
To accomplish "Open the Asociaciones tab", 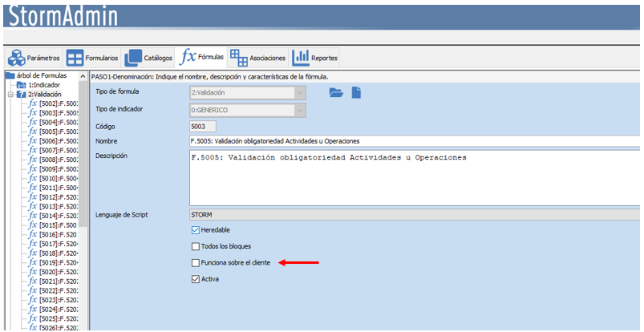I will [x=257, y=58].
